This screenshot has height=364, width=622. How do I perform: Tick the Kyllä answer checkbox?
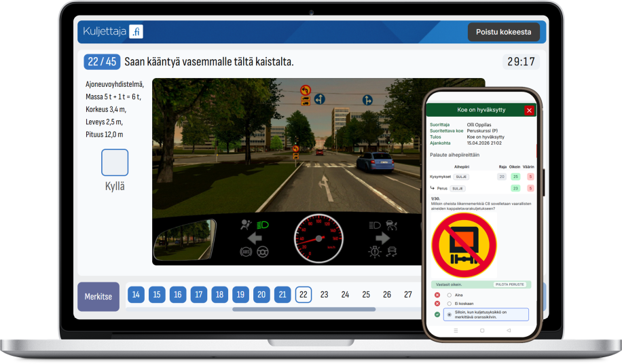pyautogui.click(x=115, y=163)
